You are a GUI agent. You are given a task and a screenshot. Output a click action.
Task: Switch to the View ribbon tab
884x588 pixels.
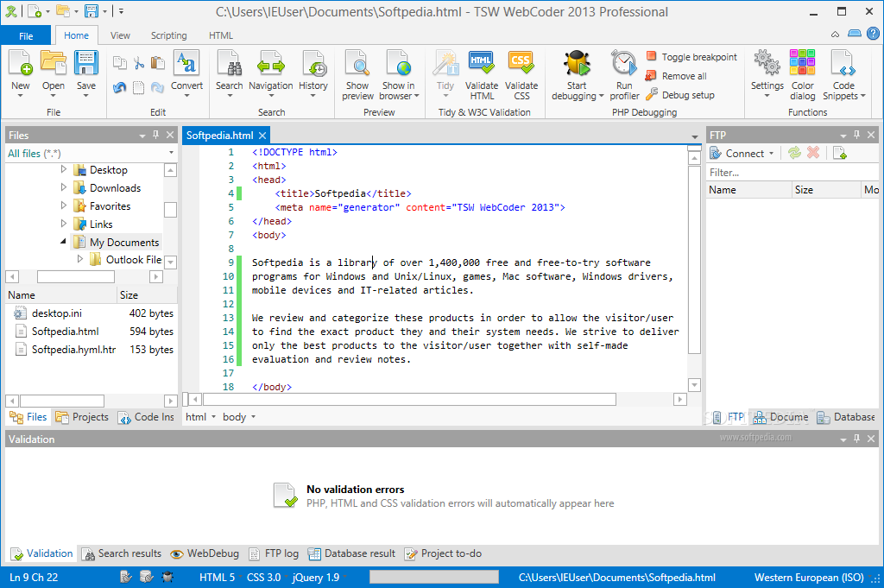tap(120, 35)
